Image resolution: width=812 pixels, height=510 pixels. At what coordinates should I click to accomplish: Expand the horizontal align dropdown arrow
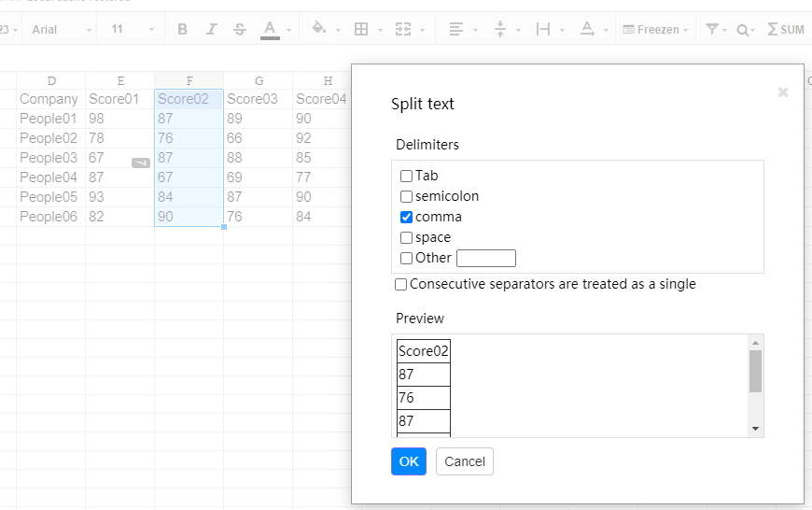[x=475, y=31]
